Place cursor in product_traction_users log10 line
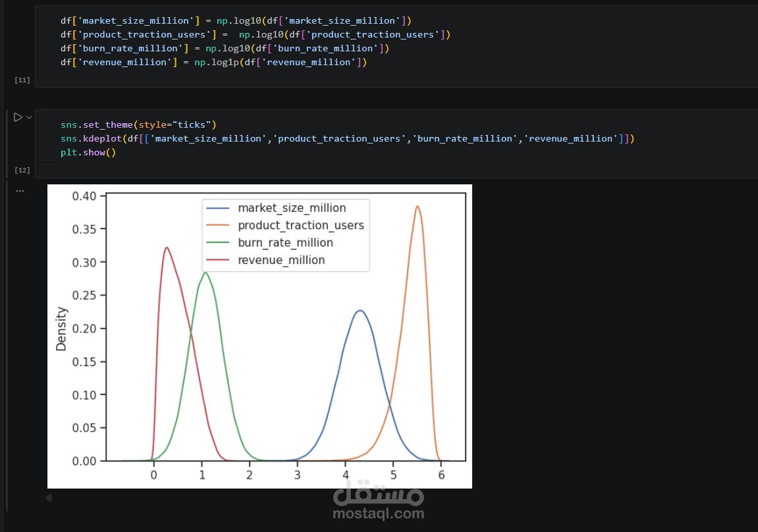Screen dimensions: 758x532 [x=256, y=35]
